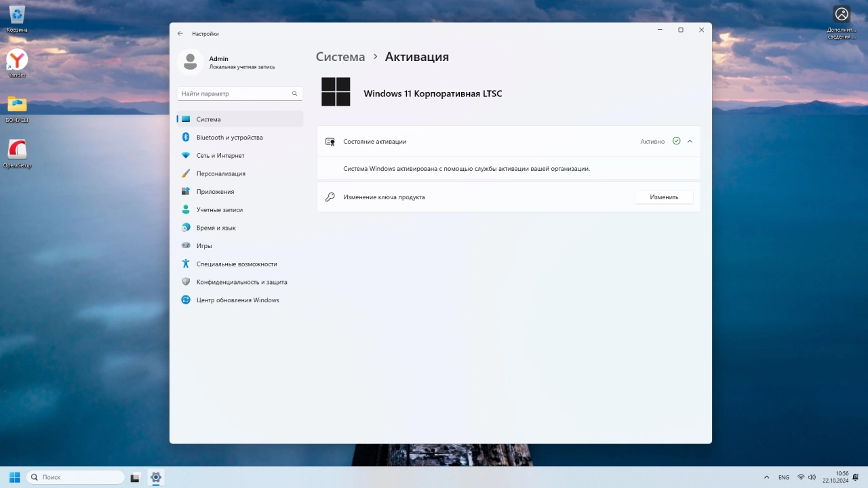Click the Windows Start button
Screen dimensions: 868x488
tap(14, 477)
